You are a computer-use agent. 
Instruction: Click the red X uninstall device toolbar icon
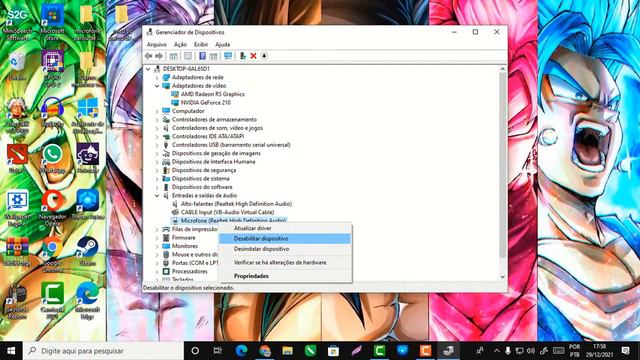[x=253, y=56]
